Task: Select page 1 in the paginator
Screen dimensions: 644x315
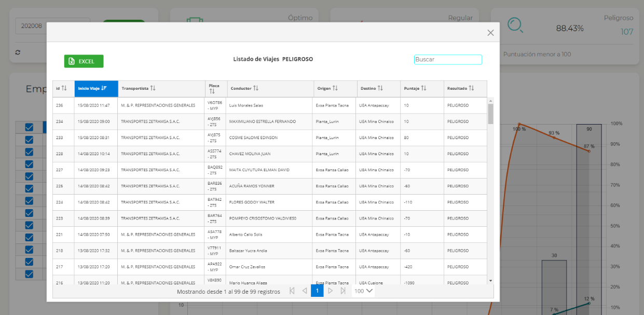Action: (x=317, y=291)
